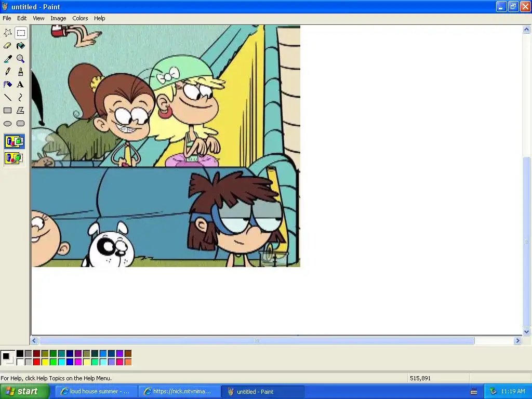Pick the periwinkle lavender-blue swatch
Screen dimensions: 532x399
coord(111,362)
